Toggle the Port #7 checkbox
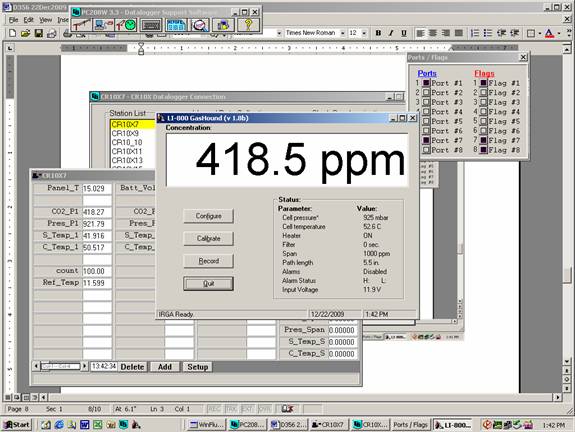 point(426,140)
